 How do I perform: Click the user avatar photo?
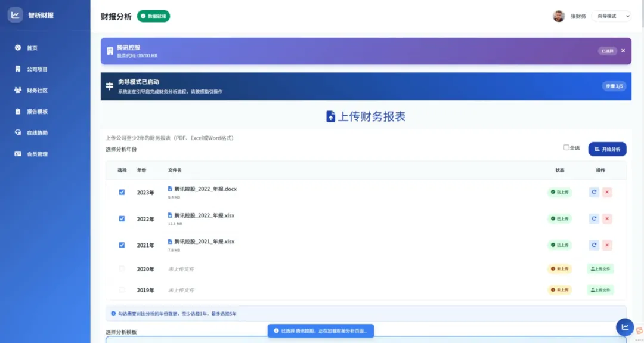click(x=559, y=16)
